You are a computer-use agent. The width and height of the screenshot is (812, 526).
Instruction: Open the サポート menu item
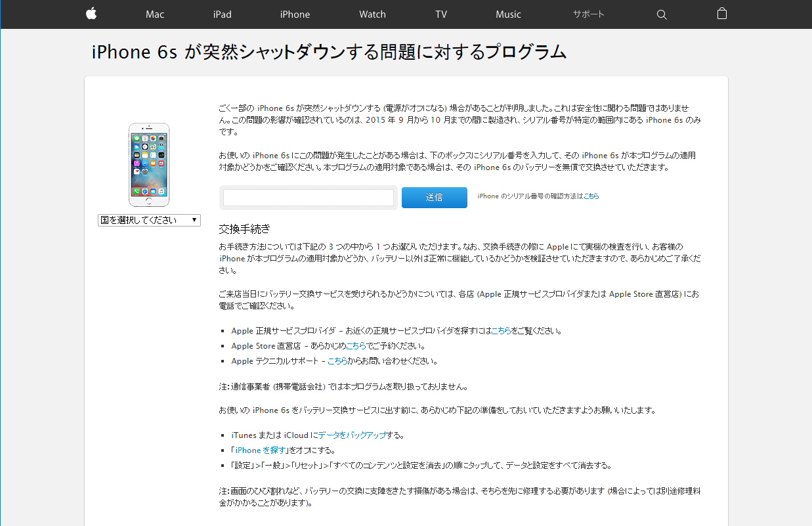point(589,14)
